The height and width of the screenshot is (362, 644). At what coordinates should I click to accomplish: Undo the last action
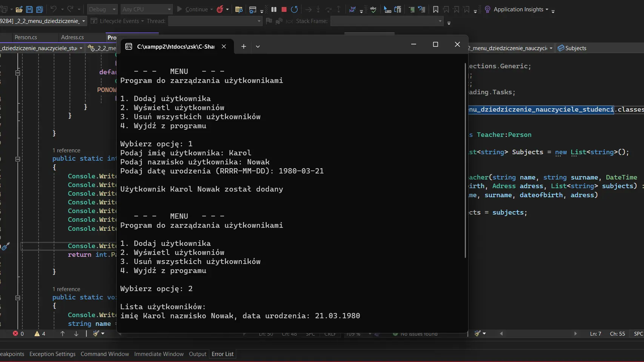coord(53,9)
